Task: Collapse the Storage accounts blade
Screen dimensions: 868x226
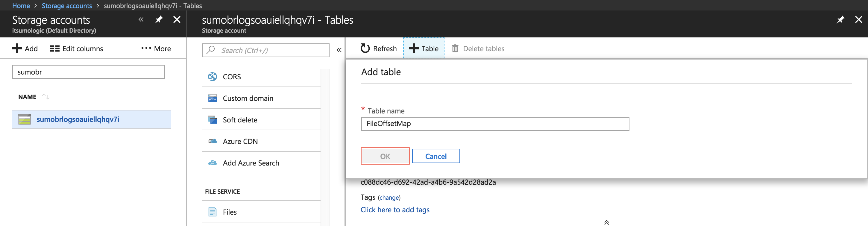Action: 141,20
